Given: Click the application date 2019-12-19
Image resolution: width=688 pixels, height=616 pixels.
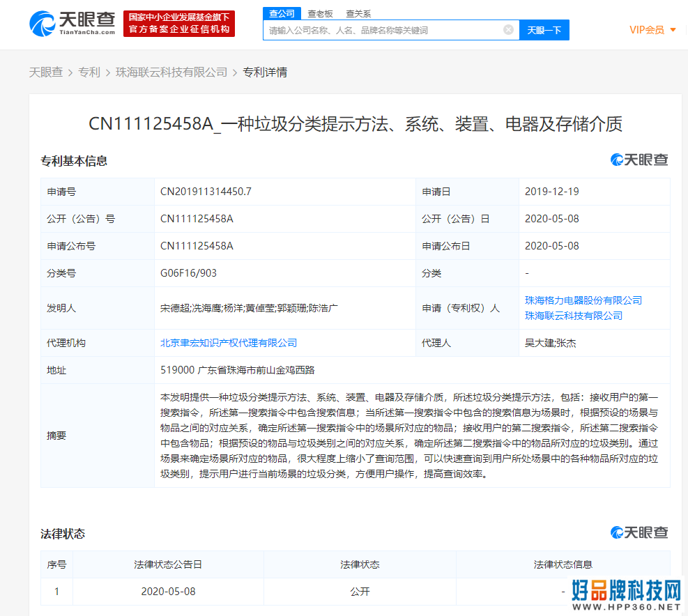Looking at the screenshot, I should tap(551, 192).
